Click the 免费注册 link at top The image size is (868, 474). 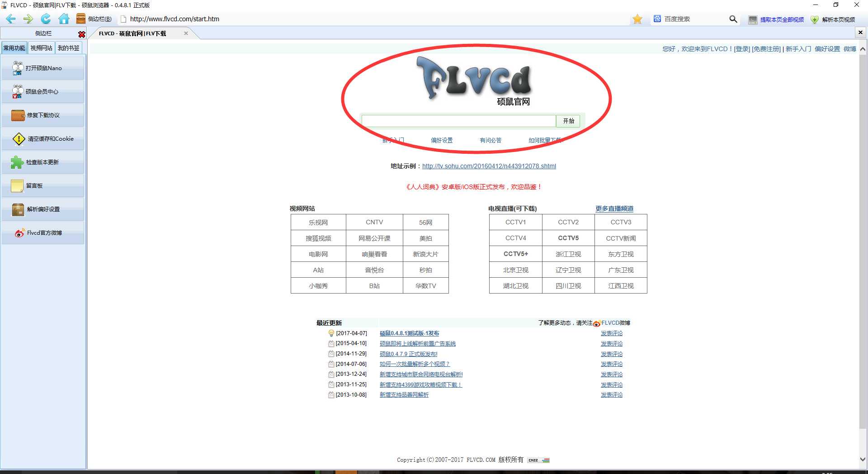point(766,49)
